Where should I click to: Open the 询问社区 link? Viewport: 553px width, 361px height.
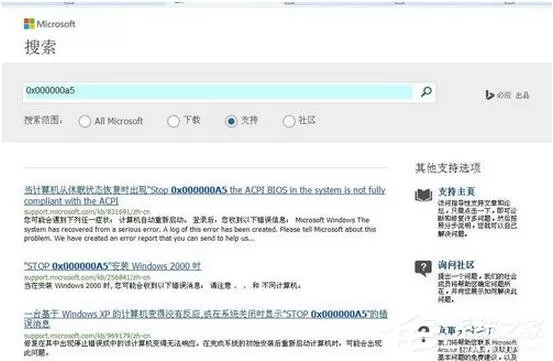[x=456, y=265]
